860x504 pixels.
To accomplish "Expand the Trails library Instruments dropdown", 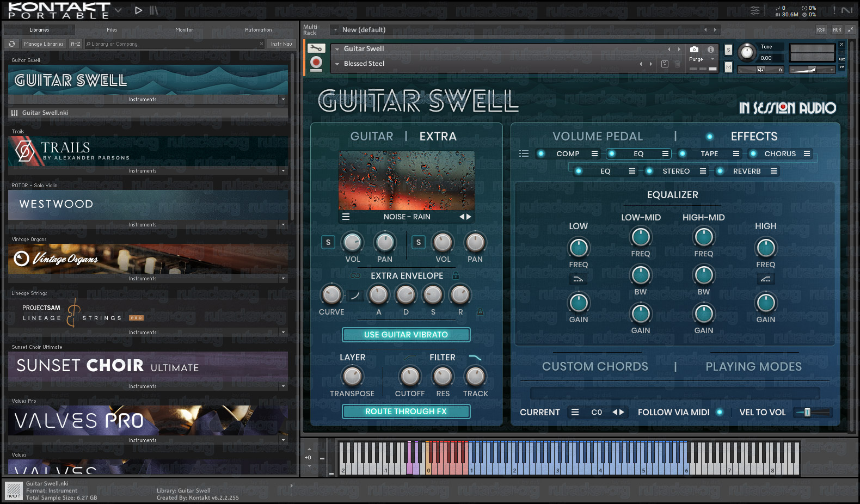I will pyautogui.click(x=283, y=171).
